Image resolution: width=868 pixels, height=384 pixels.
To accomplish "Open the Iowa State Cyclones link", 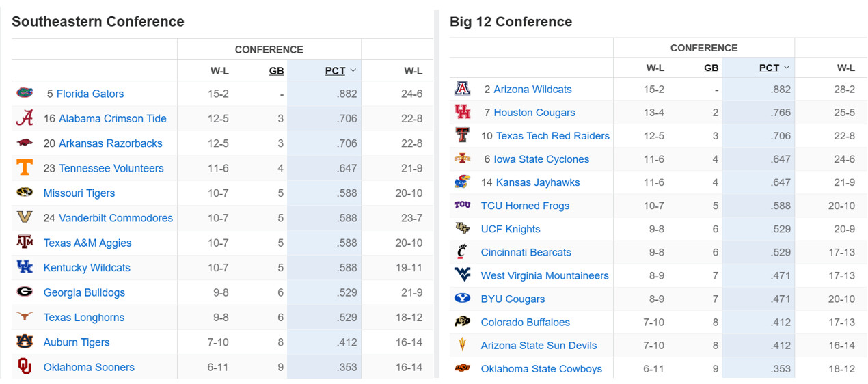I will pos(541,159).
